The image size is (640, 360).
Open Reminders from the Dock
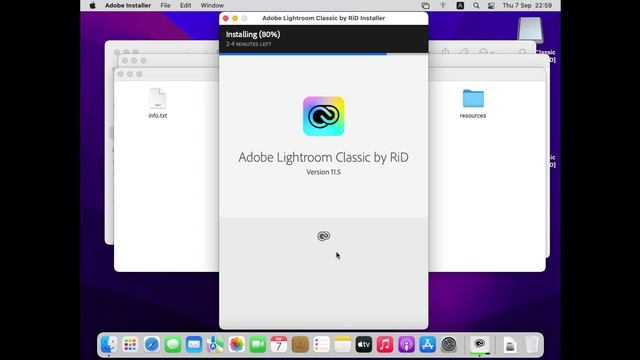click(x=321, y=345)
